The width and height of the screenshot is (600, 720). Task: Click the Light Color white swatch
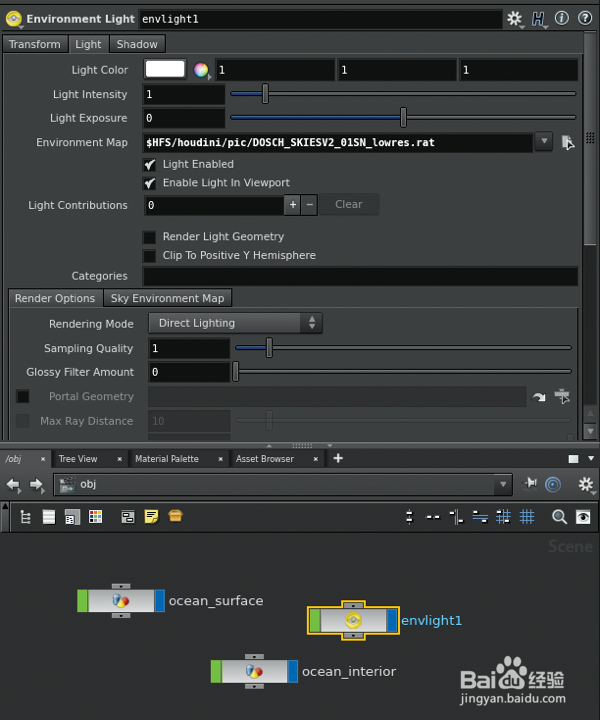pyautogui.click(x=165, y=70)
